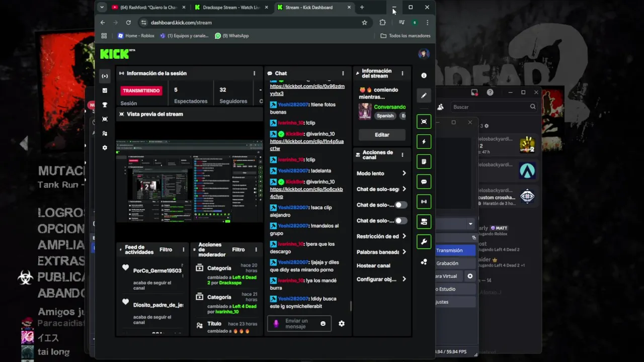Open Feed de actividades three-dot menu
This screenshot has width=644, height=362.
[183, 249]
